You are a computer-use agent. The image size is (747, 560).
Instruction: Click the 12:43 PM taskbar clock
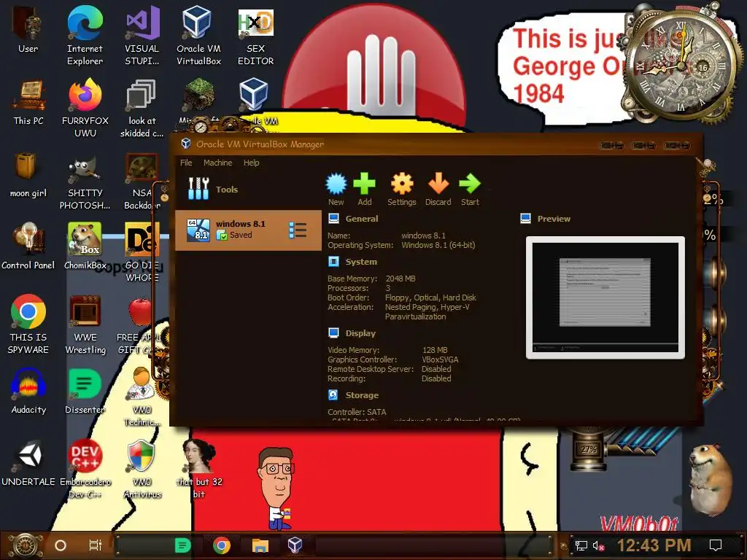pos(654,545)
